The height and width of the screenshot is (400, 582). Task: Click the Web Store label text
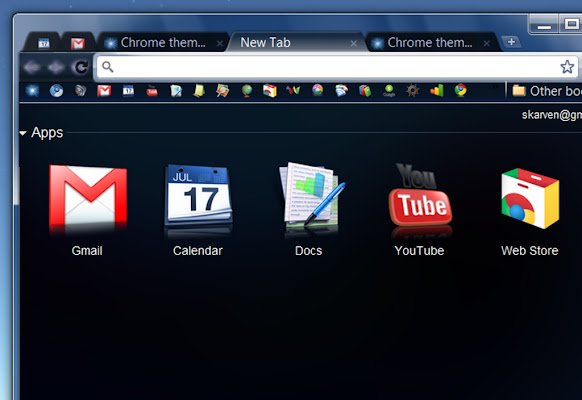click(x=530, y=251)
